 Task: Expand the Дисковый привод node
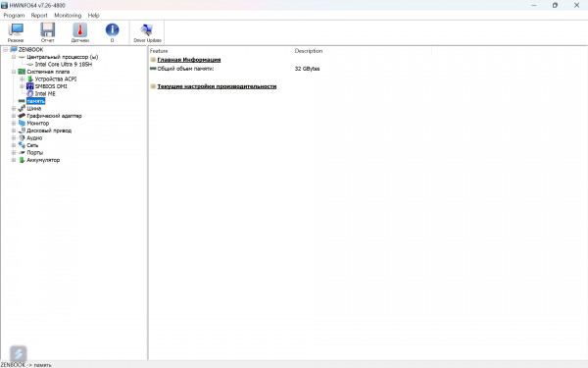click(x=14, y=131)
